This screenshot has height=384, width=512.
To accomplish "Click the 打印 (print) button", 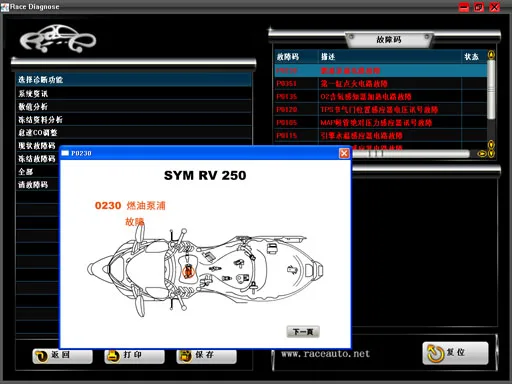I will 134,356.
